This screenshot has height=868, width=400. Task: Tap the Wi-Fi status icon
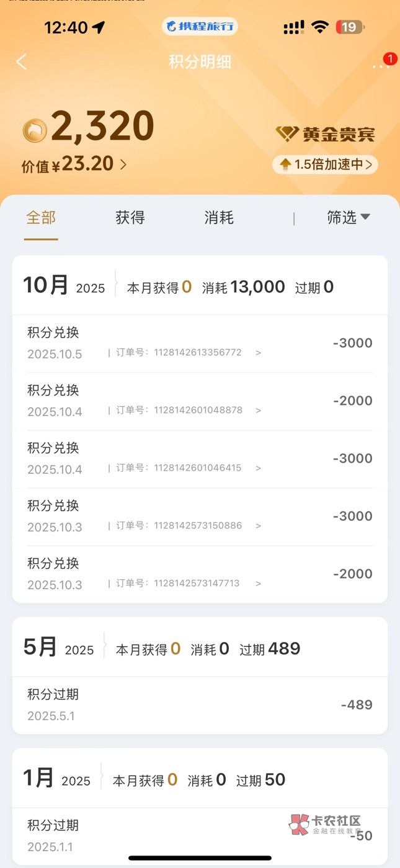pyautogui.click(x=319, y=27)
